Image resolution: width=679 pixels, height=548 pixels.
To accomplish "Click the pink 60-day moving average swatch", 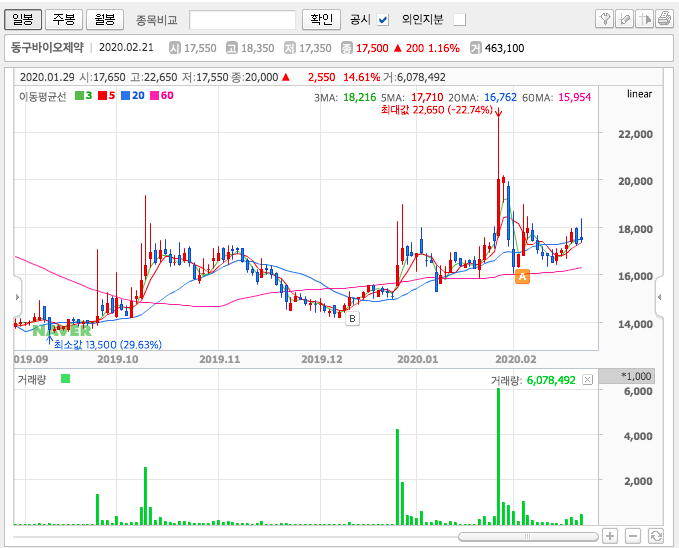I will point(155,95).
